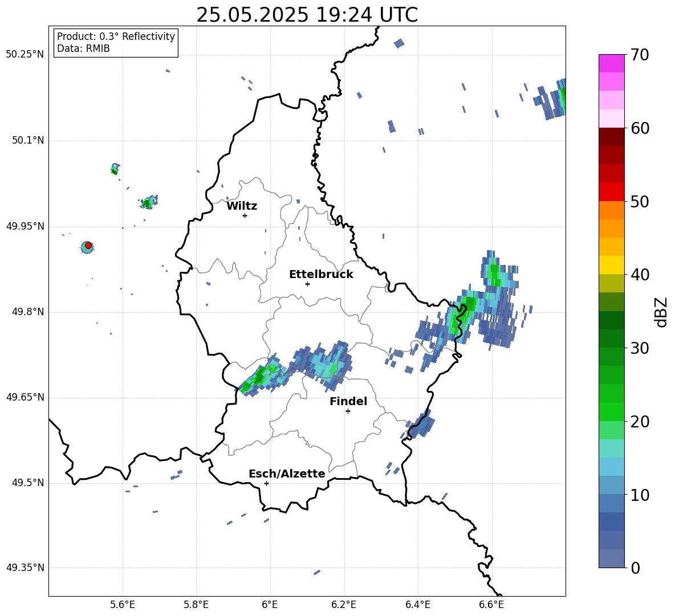Screen dimensions: 675x616
Task: Click the small green echo west of Wiltz
Action: [x=149, y=202]
